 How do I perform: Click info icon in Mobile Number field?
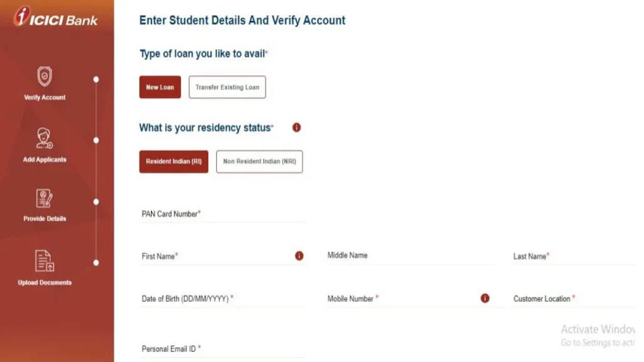[x=485, y=299]
